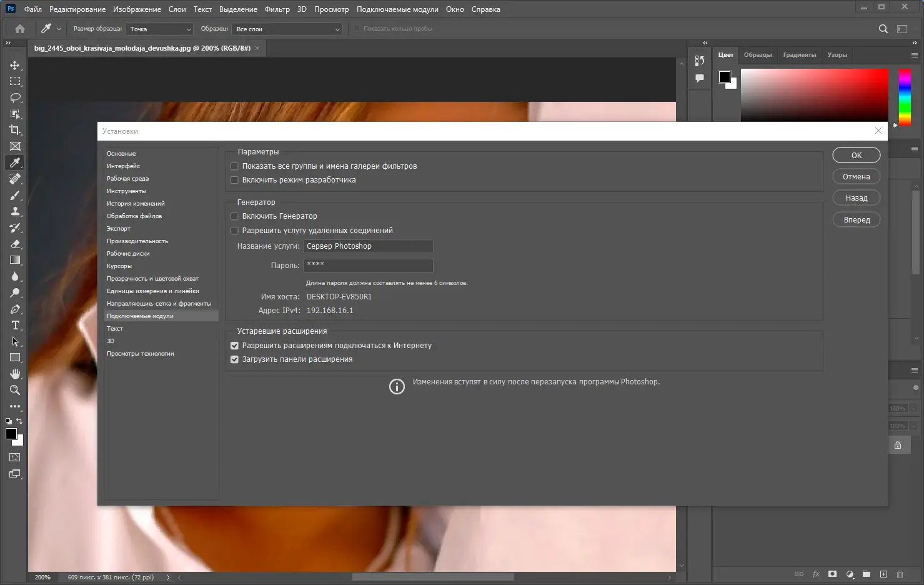
Task: Uncheck Загрузить панели расширения
Action: pyautogui.click(x=235, y=359)
